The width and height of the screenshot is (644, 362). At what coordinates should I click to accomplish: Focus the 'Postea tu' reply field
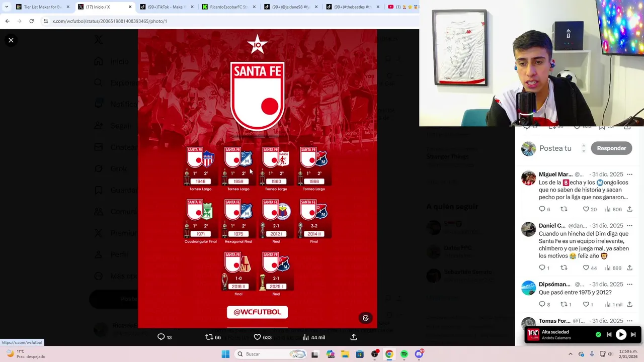tap(555, 148)
